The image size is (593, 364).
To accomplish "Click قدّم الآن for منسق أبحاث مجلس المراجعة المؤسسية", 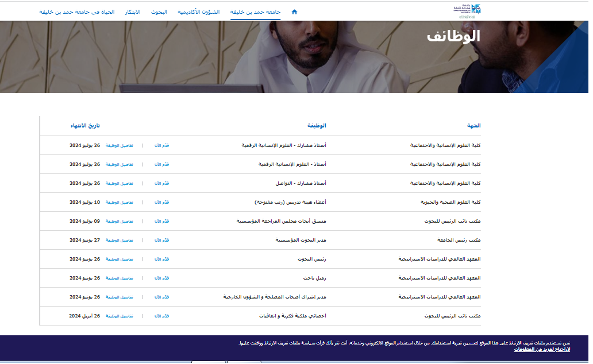I will (x=161, y=221).
